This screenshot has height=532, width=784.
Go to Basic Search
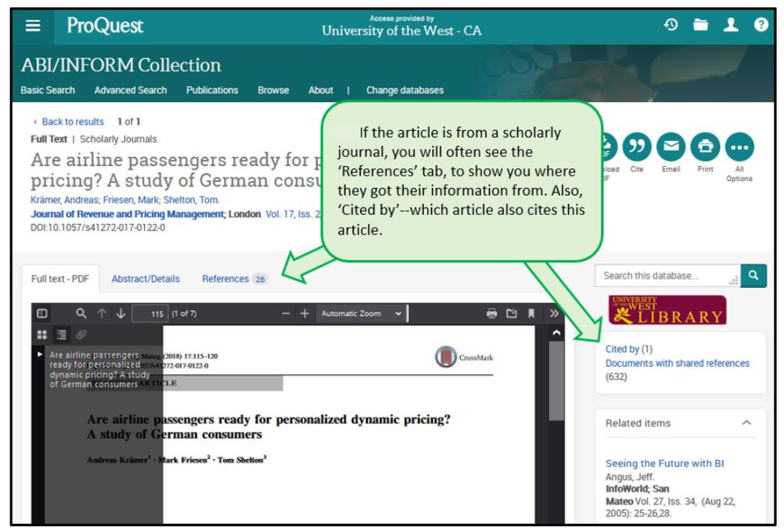[x=48, y=90]
